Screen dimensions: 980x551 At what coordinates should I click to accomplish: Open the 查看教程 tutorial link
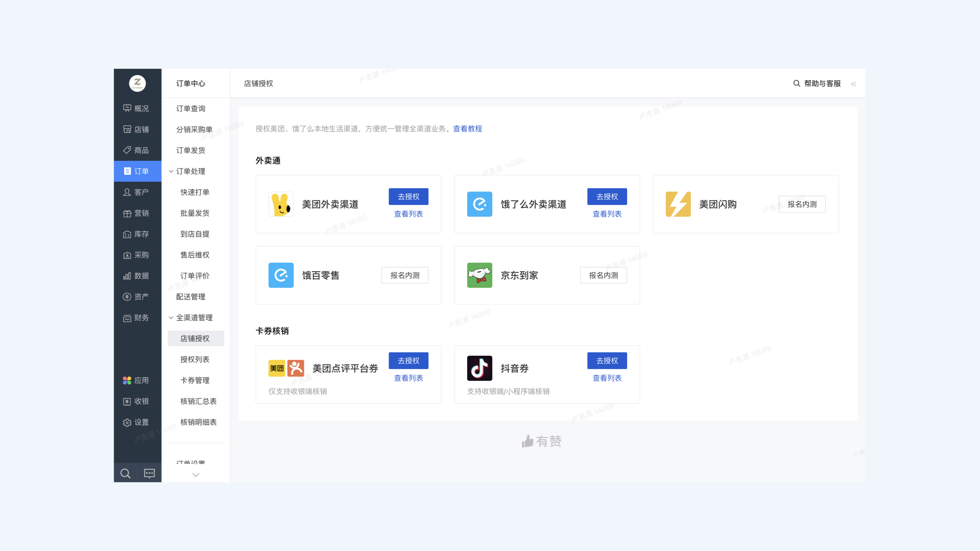point(468,129)
